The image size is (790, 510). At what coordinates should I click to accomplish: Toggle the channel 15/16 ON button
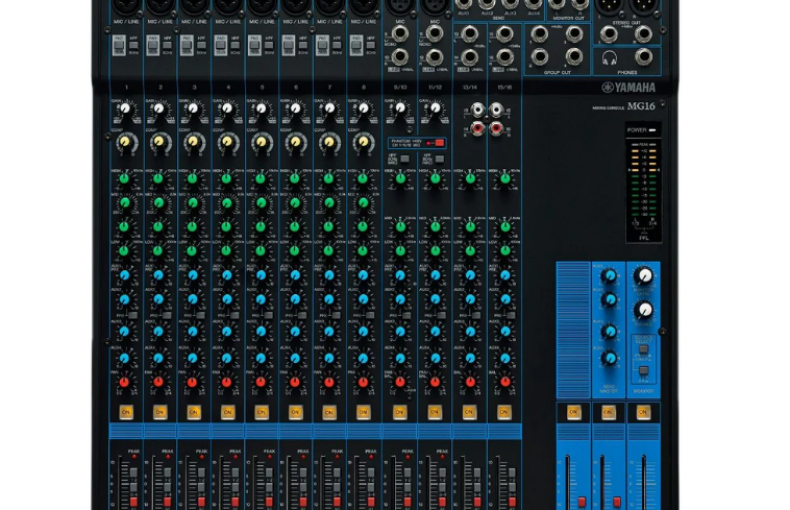click(x=504, y=412)
